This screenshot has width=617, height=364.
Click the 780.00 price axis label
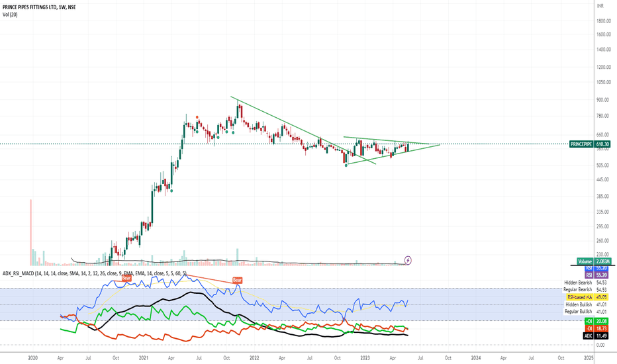603,116
